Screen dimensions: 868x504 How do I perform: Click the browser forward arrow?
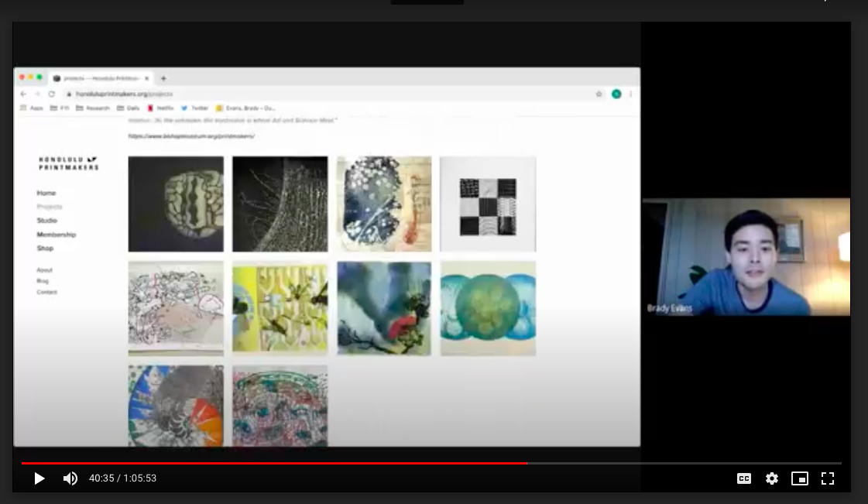pyautogui.click(x=37, y=94)
